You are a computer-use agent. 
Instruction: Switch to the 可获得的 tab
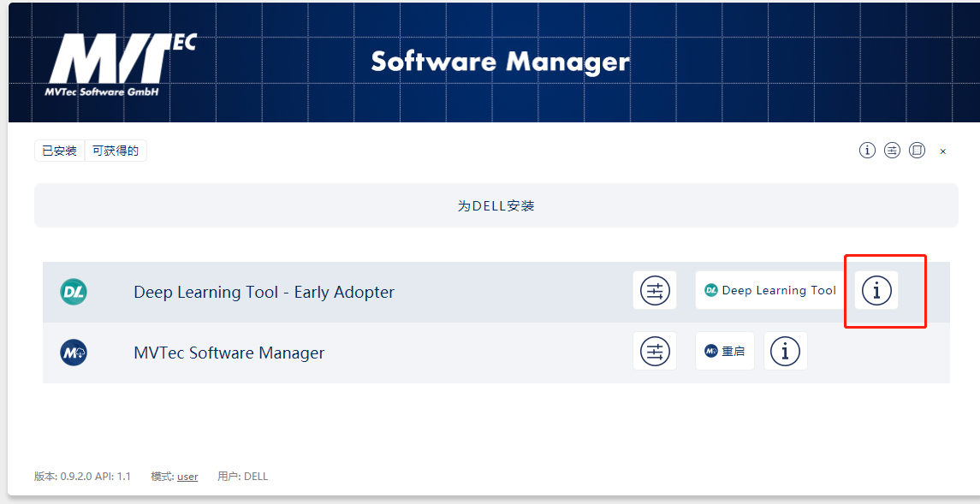tap(116, 150)
